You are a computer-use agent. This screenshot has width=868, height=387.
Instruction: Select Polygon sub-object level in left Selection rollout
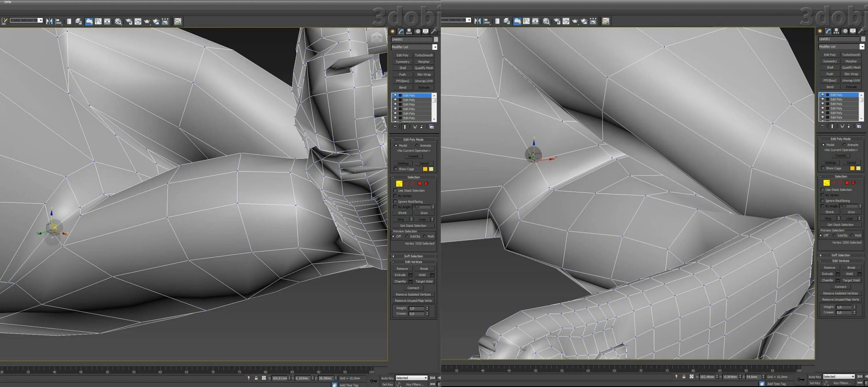pyautogui.click(x=420, y=184)
